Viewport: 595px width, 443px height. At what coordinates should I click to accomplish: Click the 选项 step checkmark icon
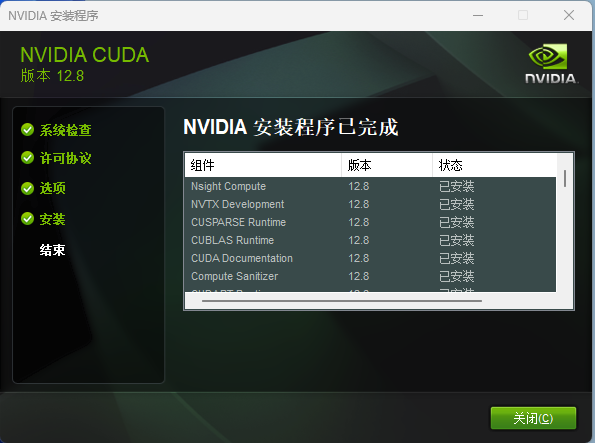[x=27, y=188]
